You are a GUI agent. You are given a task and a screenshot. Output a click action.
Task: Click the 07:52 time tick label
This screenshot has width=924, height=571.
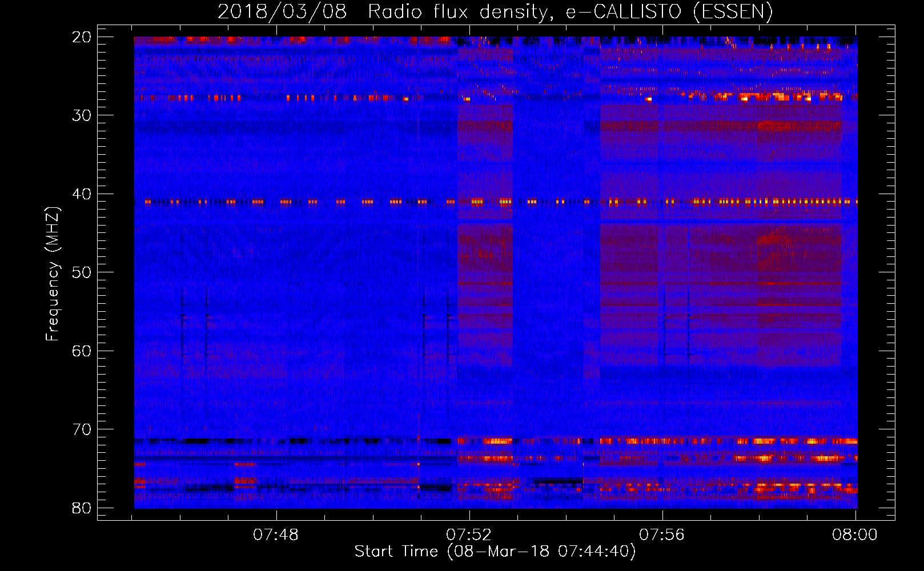coord(469,535)
